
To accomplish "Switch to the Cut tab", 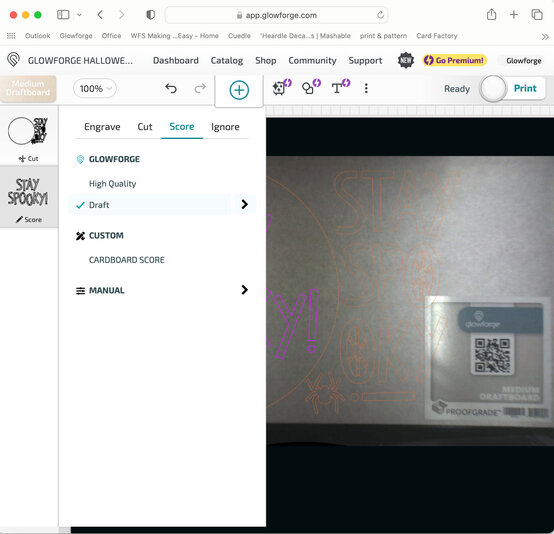I will [x=145, y=127].
